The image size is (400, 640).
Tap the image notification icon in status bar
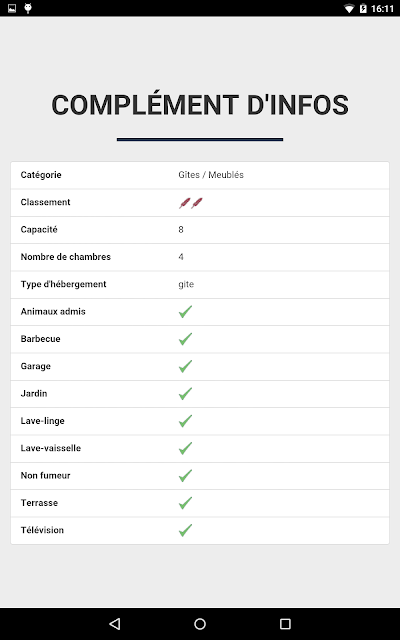point(12,8)
